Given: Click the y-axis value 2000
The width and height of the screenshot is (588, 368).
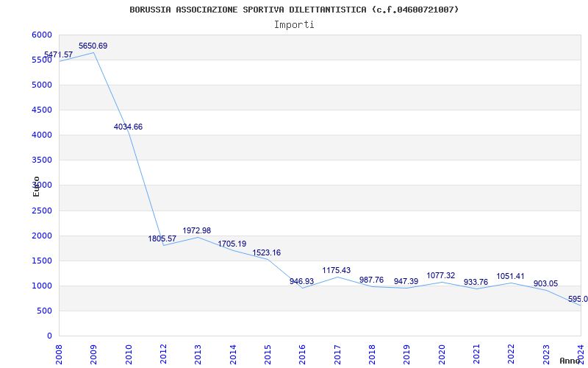Looking at the screenshot, I should 42,236.
